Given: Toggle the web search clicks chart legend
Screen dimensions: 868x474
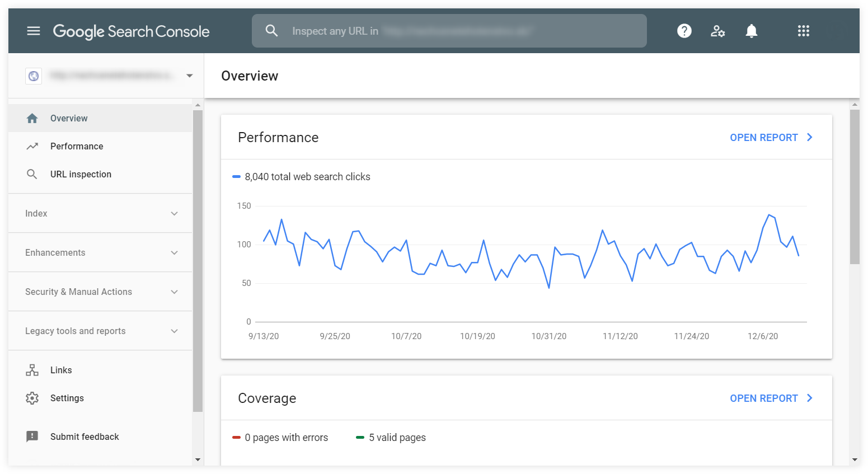Looking at the screenshot, I should pyautogui.click(x=302, y=176).
